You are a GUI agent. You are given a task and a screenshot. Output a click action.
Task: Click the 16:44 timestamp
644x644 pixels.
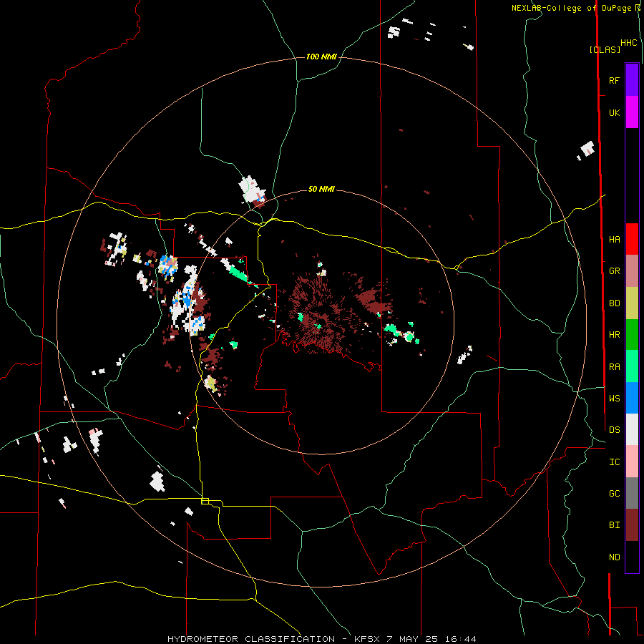coord(460,639)
